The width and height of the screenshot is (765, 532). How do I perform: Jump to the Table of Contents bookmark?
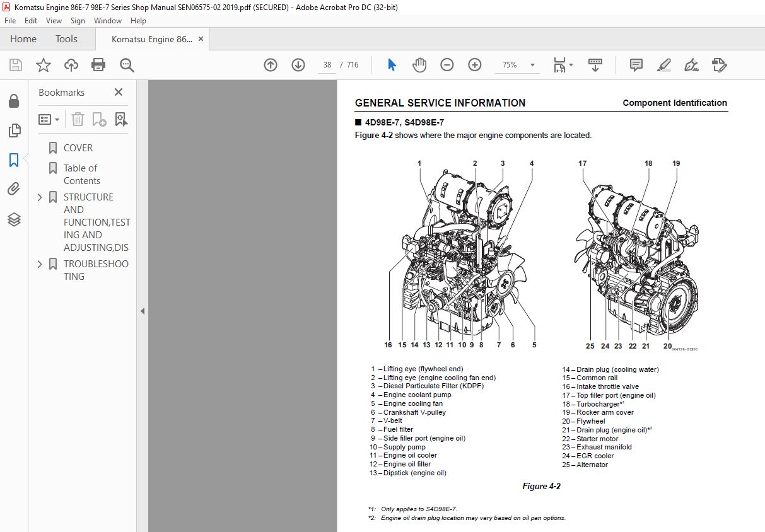point(82,175)
